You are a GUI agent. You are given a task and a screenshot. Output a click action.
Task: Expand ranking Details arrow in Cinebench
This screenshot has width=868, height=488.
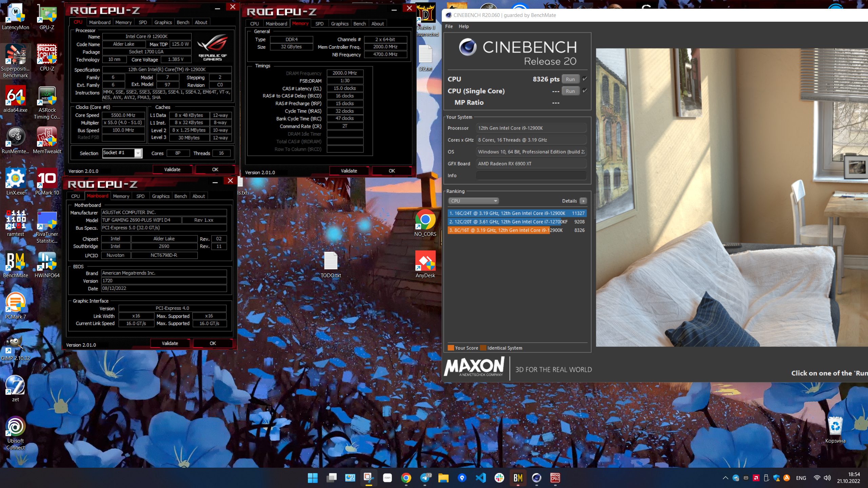pyautogui.click(x=583, y=201)
